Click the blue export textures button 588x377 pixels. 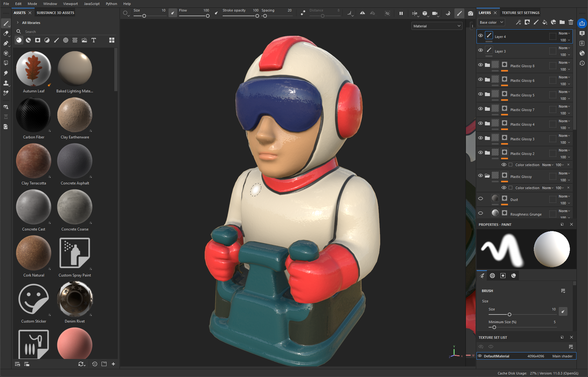[582, 23]
